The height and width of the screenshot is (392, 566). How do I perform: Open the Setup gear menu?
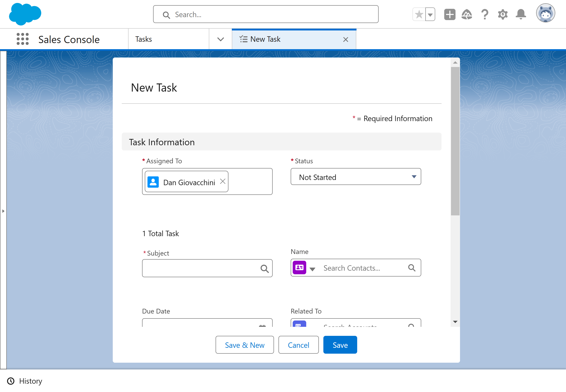click(x=503, y=14)
